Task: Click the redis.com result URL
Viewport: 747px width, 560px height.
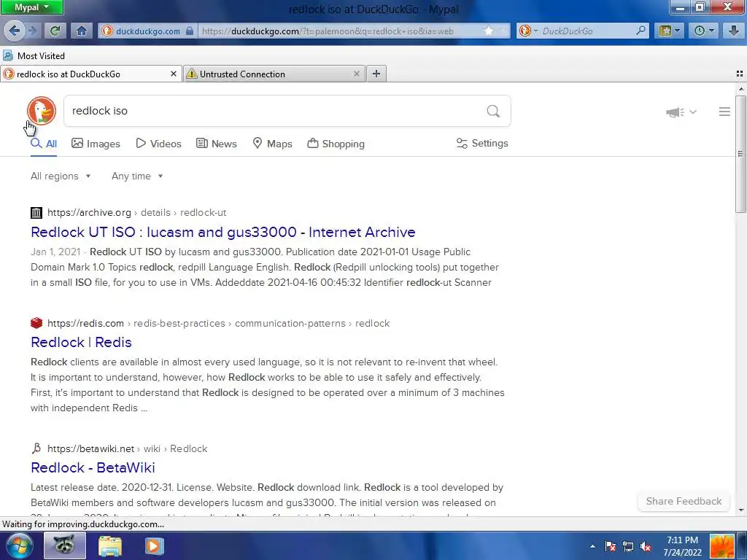Action: [x=219, y=323]
